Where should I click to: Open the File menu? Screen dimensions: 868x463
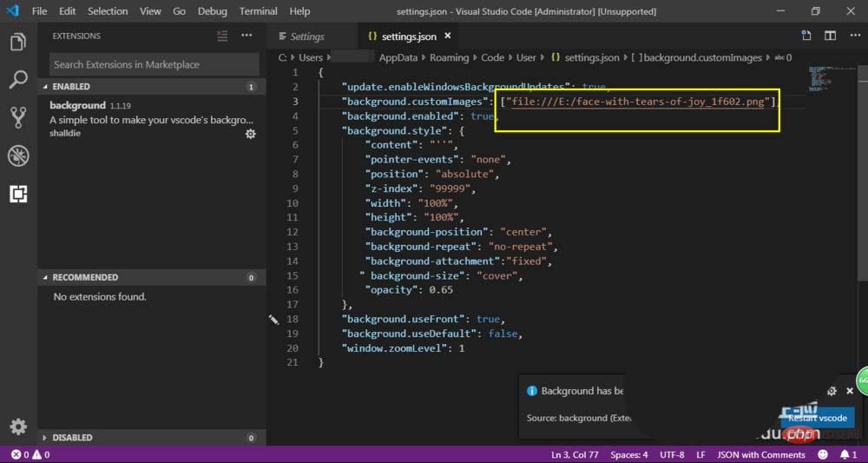[39, 11]
